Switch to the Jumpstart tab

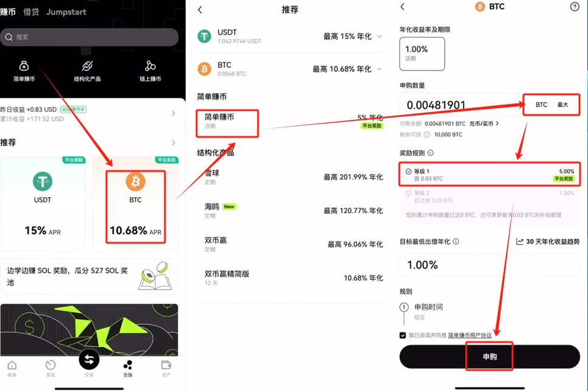[66, 12]
